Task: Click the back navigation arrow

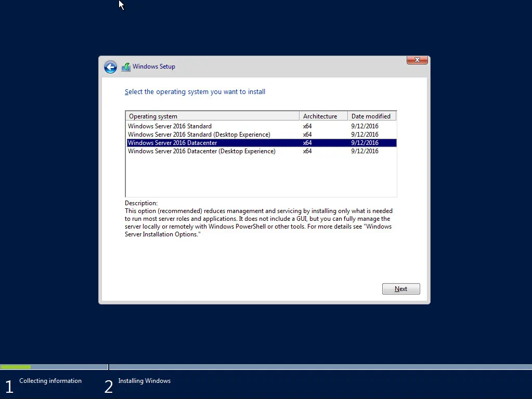Action: pyautogui.click(x=110, y=67)
